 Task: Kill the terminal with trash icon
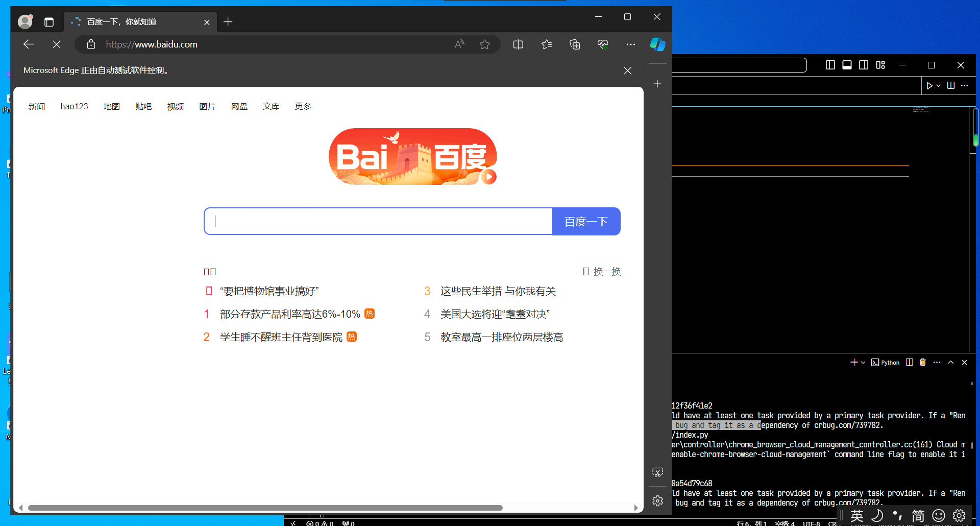[923, 362]
